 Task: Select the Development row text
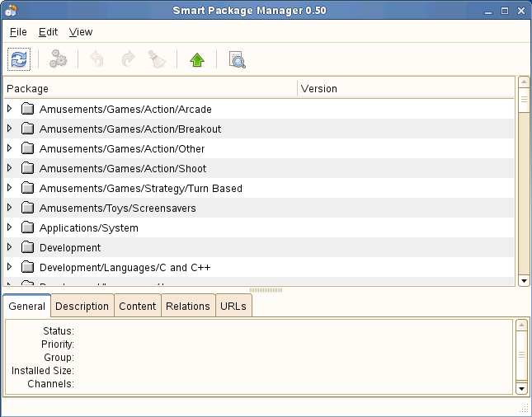(x=70, y=248)
